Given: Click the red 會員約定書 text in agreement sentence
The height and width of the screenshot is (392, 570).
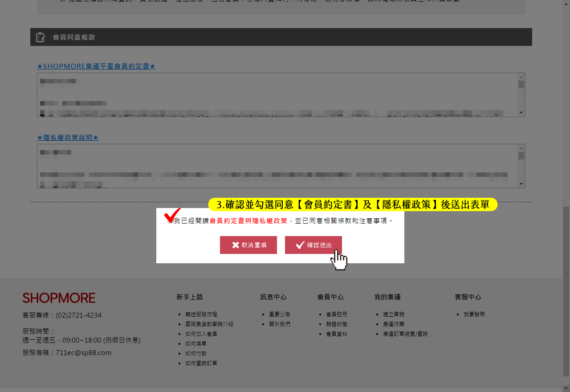Looking at the screenshot, I should 227,221.
